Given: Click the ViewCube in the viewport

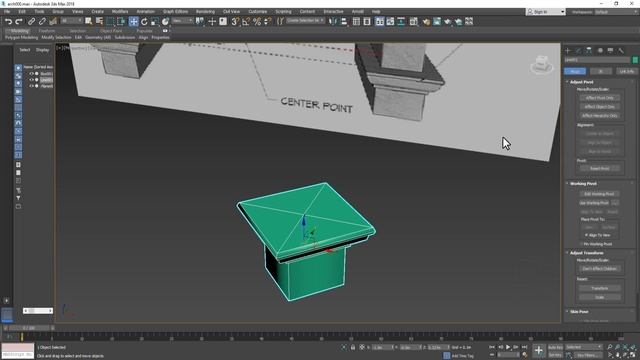Looking at the screenshot, I should (x=542, y=64).
